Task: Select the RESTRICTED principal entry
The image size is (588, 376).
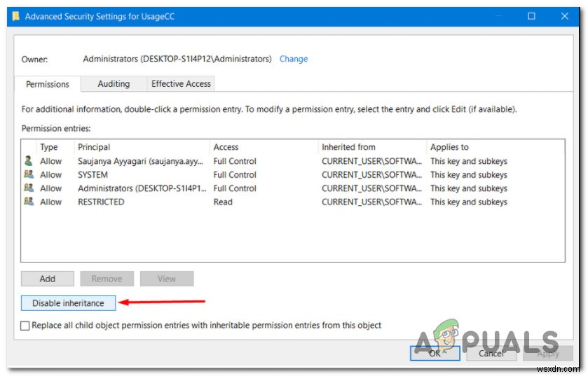Action: click(x=101, y=202)
